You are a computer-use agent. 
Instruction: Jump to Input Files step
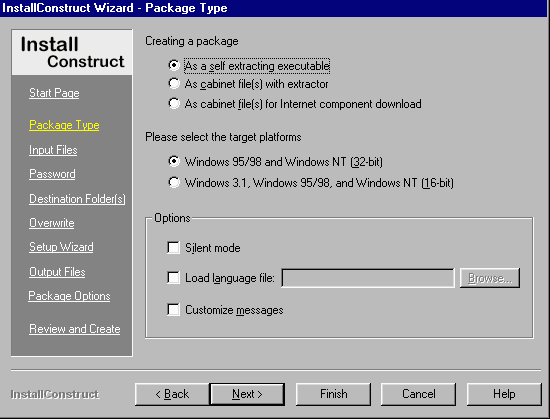pos(53,150)
